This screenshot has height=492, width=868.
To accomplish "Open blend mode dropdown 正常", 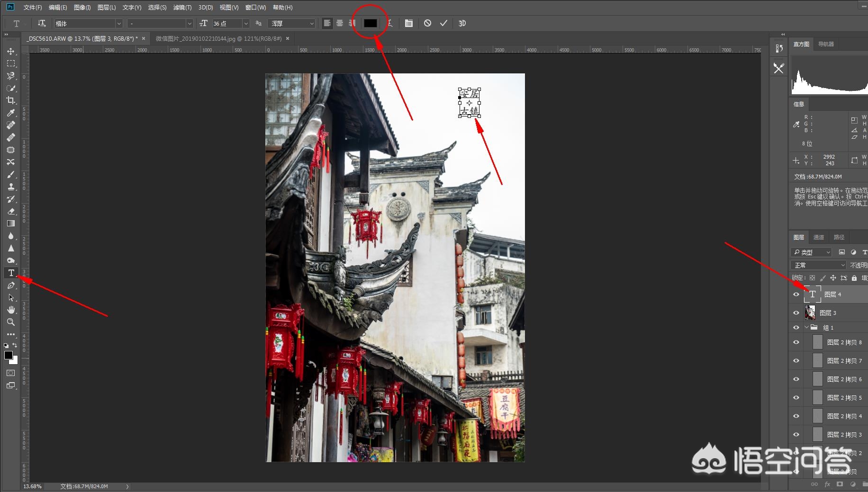I will pyautogui.click(x=818, y=265).
